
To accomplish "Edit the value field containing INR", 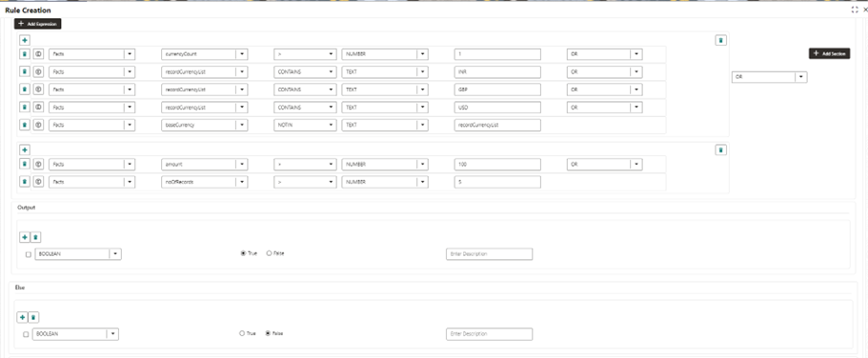I will [x=497, y=72].
